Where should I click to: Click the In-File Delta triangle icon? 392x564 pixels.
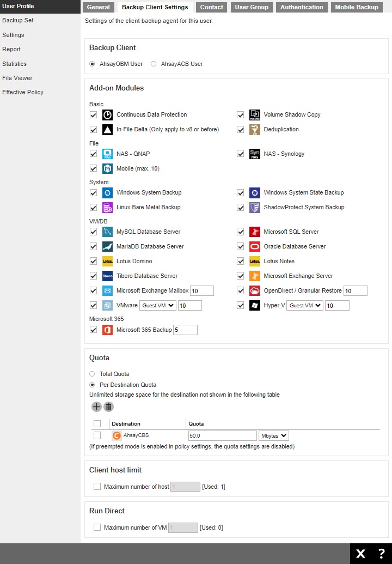[107, 130]
